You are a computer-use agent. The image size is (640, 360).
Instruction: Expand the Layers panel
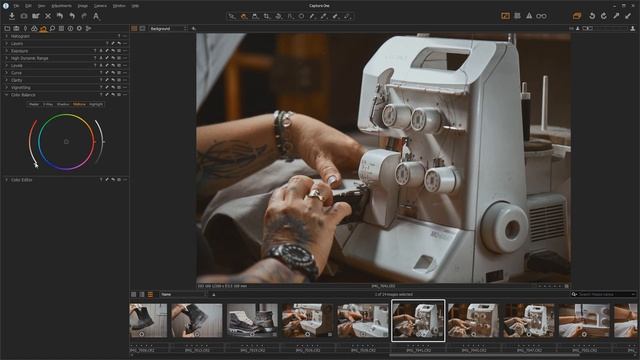[7, 44]
